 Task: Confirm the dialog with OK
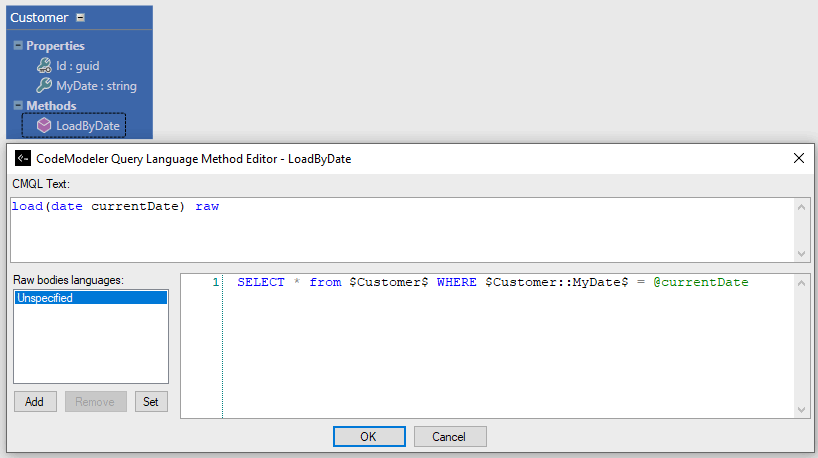click(x=368, y=436)
